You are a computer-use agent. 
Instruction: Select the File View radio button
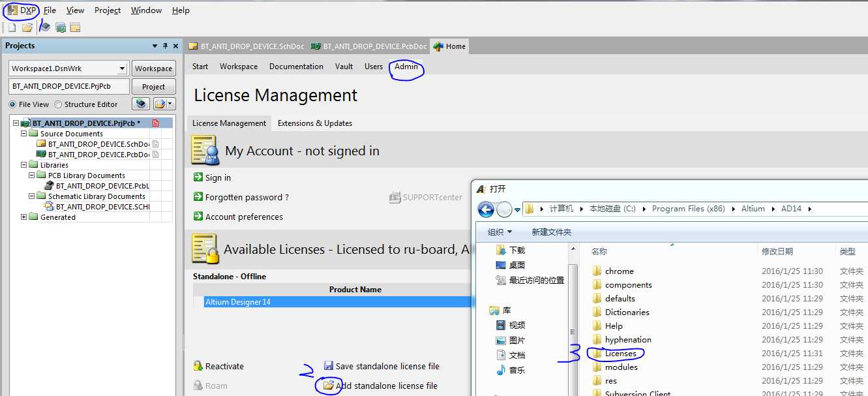(x=29, y=104)
